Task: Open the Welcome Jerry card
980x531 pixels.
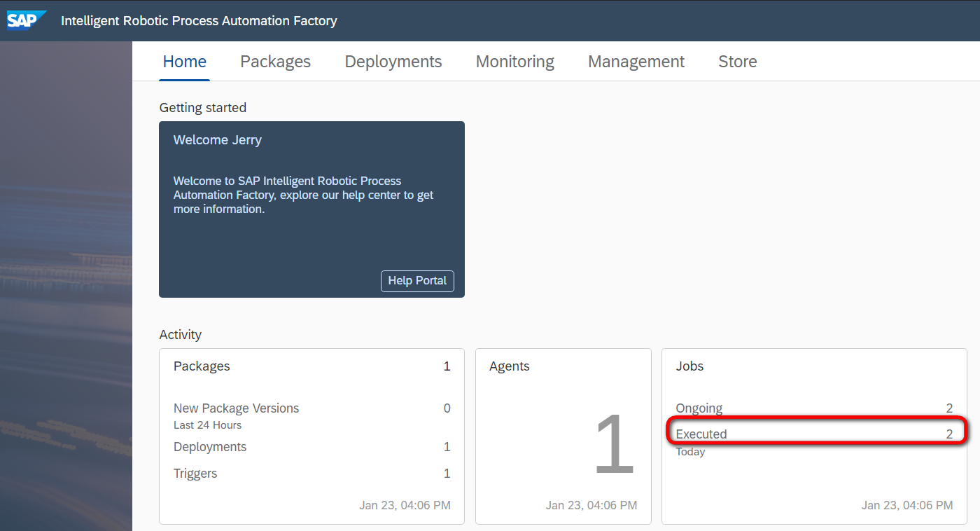Action: [x=311, y=209]
